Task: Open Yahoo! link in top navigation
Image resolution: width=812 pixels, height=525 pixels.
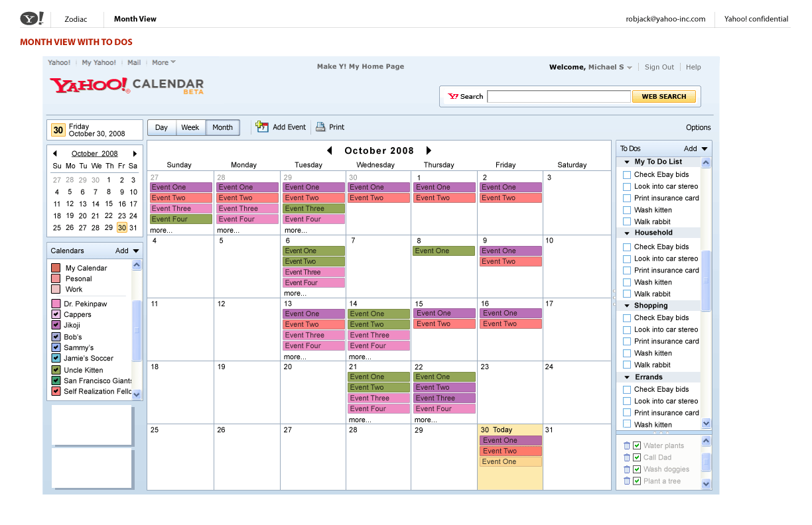Action: tap(59, 62)
